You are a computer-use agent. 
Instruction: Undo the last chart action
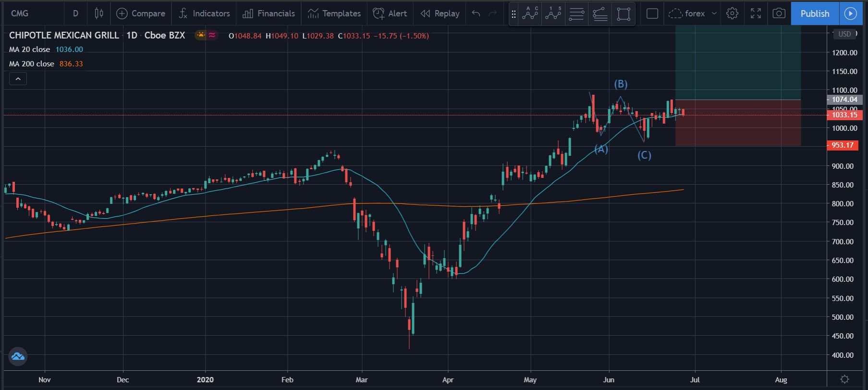point(476,13)
